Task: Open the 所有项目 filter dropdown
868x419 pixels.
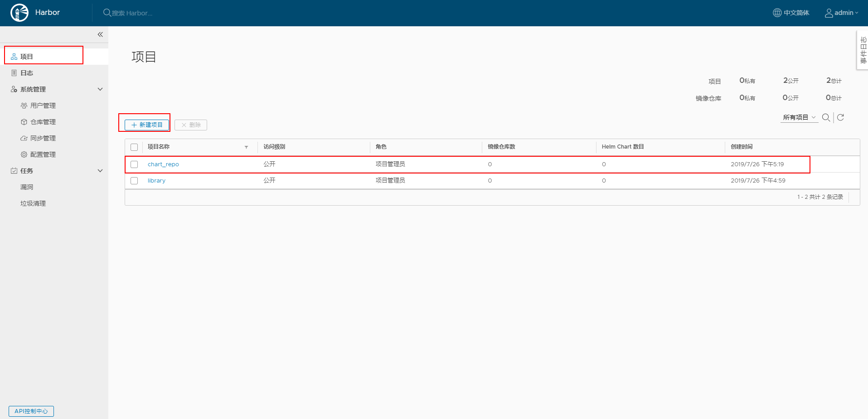Action: coord(799,117)
